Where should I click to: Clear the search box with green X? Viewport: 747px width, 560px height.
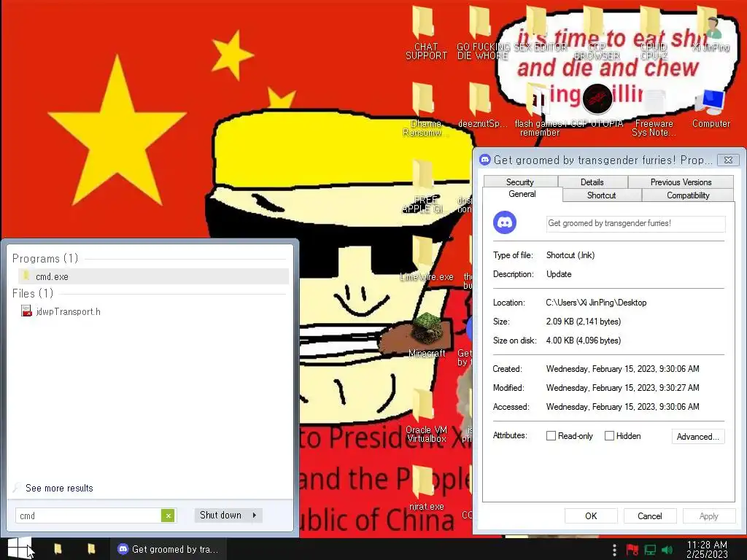click(x=168, y=516)
